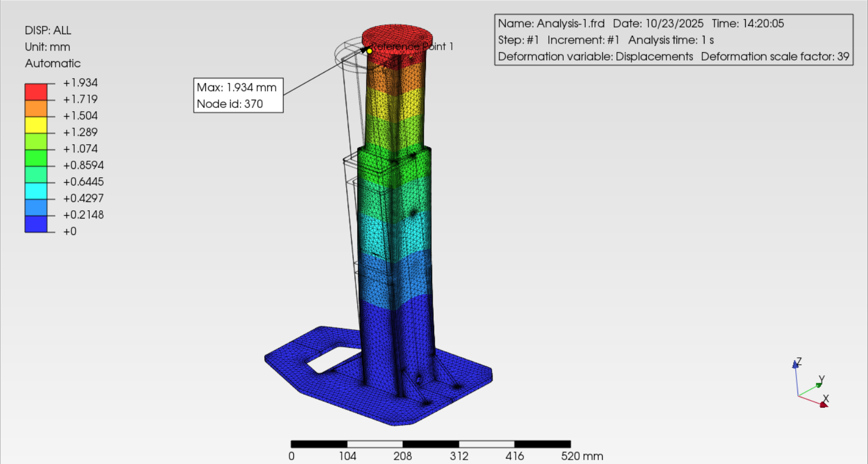Click the 'Deformation scale factor: 39' text
Screen dimensions: 868x464
774,57
